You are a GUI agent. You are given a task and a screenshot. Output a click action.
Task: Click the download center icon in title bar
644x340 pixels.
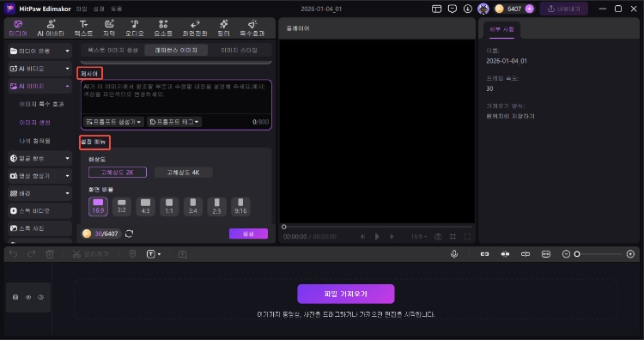pyautogui.click(x=468, y=9)
